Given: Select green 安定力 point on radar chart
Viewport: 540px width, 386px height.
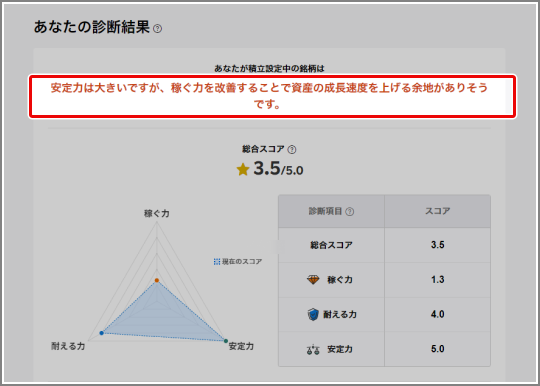Looking at the screenshot, I should [x=226, y=341].
